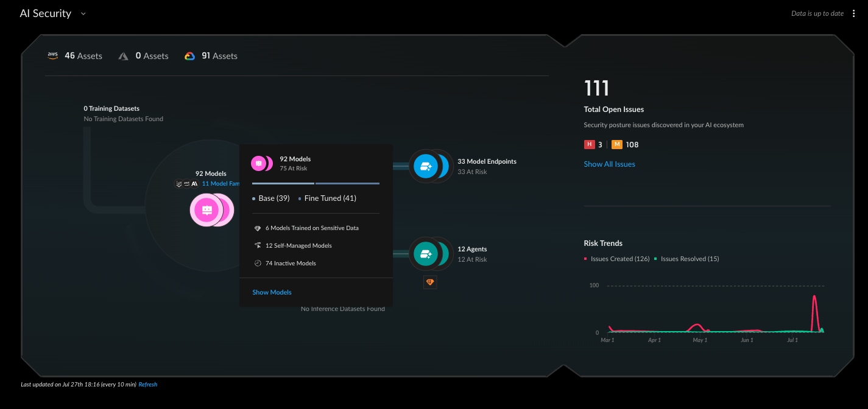The width and height of the screenshot is (868, 409).
Task: Click the 75 At Risk text
Action: tap(294, 168)
